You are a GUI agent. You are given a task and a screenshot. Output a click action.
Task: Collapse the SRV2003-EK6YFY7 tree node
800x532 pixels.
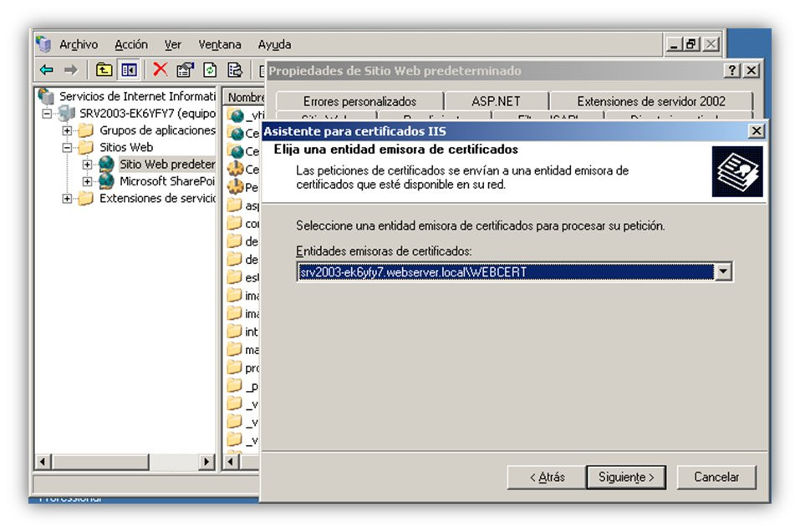[47, 113]
